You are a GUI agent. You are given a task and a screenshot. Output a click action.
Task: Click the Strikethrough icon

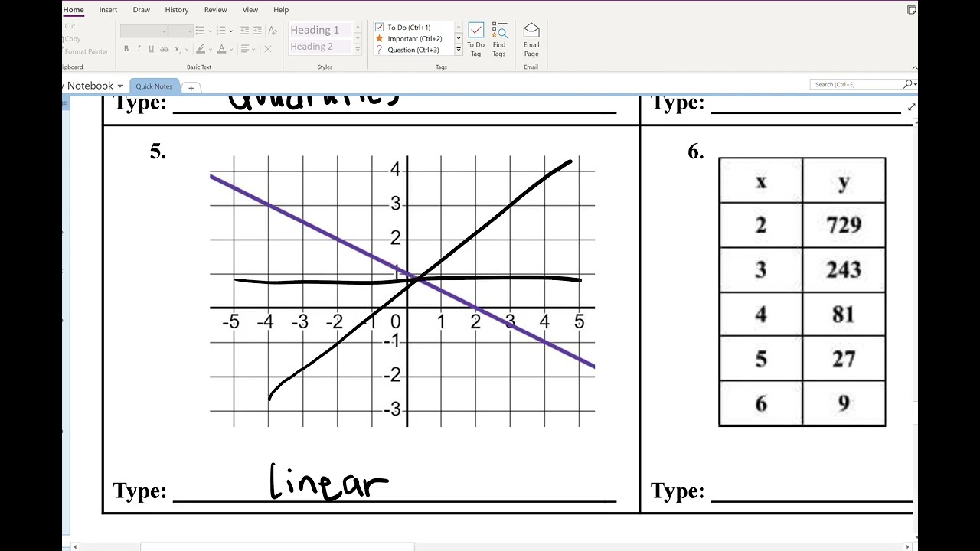click(164, 49)
